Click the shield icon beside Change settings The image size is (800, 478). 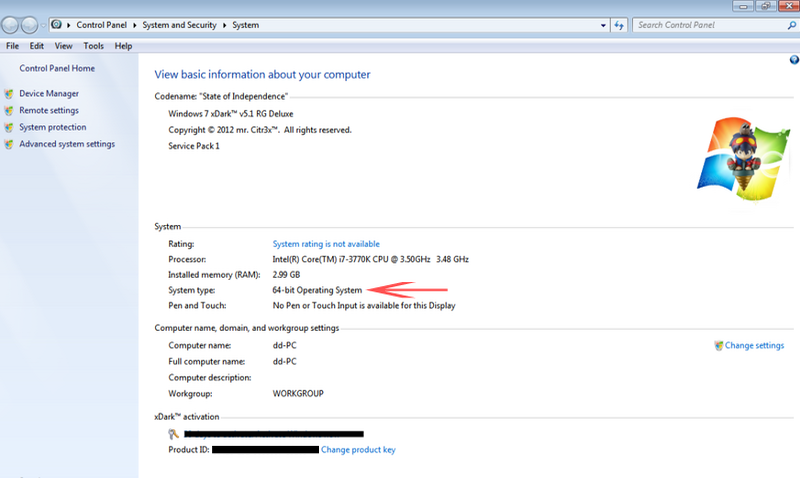pos(718,346)
